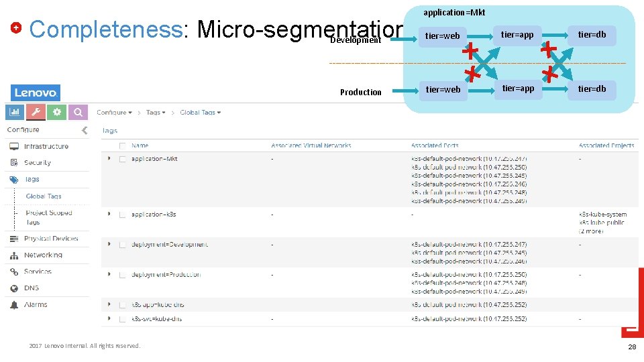The height and width of the screenshot is (362, 644).
Task: Check the k8s-svc=kube-dns row checkbox
Action: click(x=122, y=319)
